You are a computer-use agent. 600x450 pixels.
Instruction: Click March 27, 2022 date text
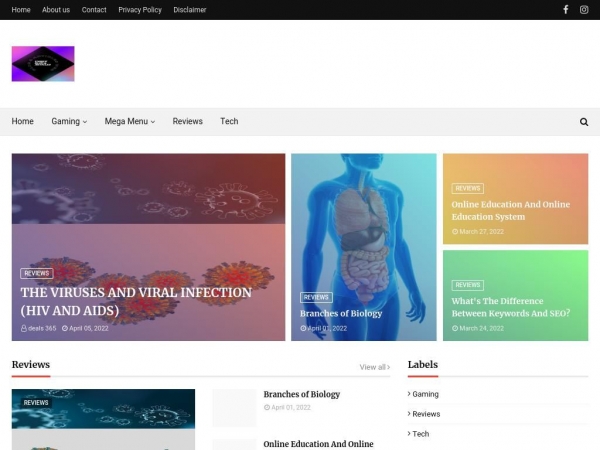pyautogui.click(x=481, y=232)
